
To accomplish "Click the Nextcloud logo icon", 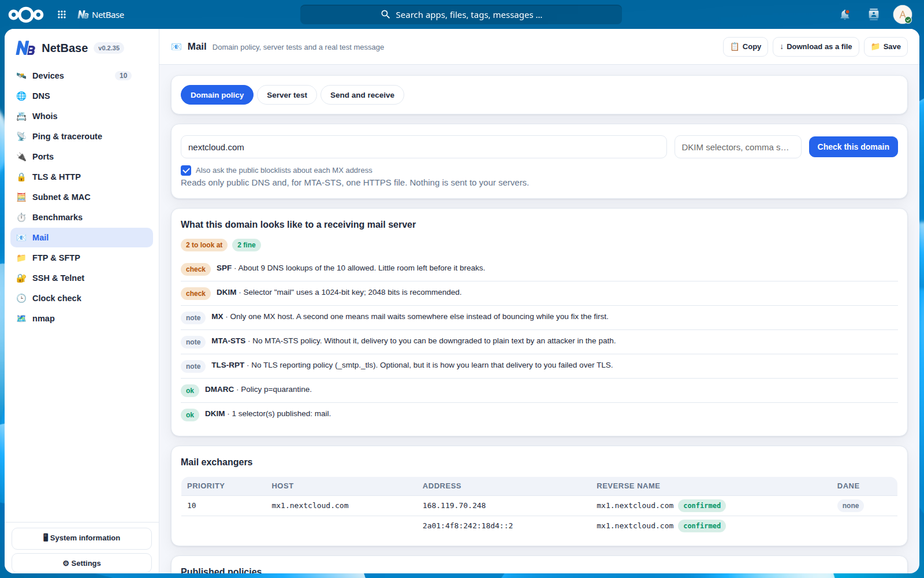I will 26,14.
